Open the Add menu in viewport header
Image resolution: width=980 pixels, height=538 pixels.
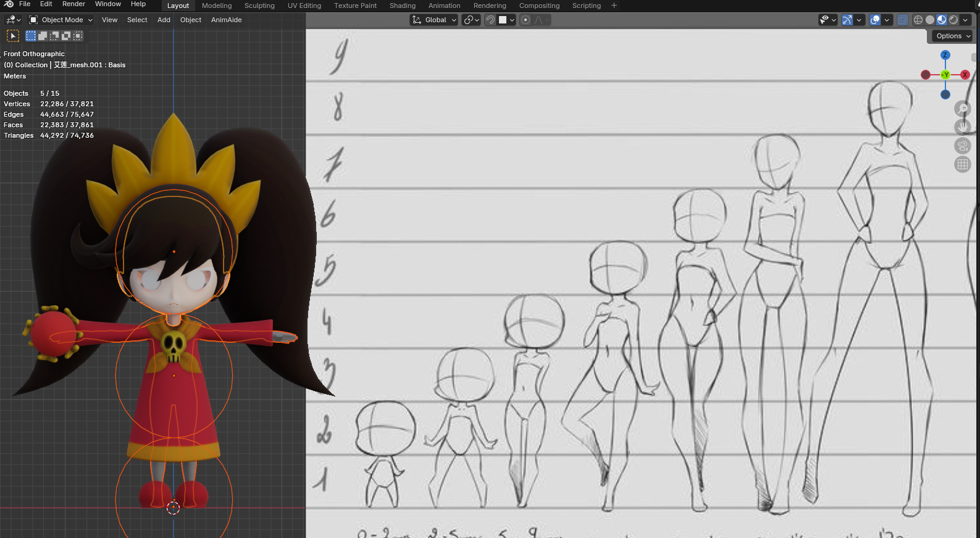pos(164,20)
